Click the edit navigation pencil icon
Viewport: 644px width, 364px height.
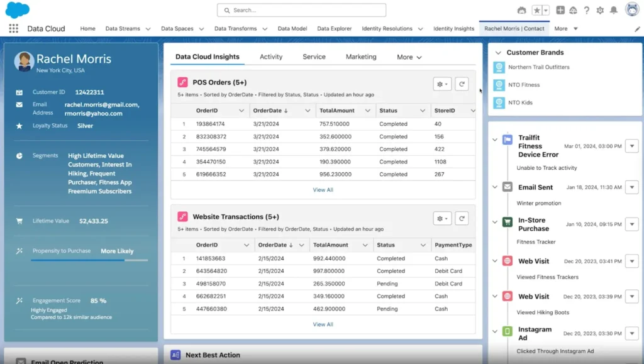pos(637,29)
